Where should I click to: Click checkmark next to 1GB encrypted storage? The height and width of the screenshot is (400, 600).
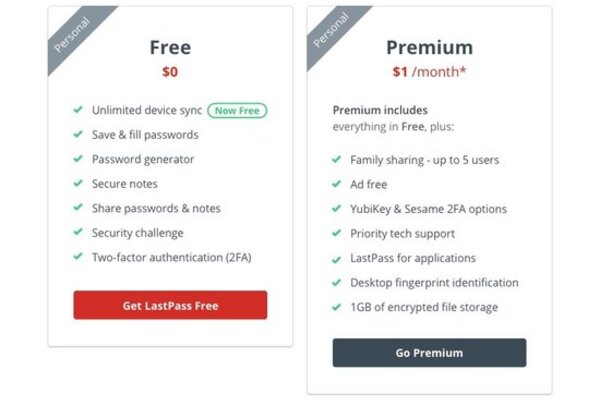(x=336, y=307)
